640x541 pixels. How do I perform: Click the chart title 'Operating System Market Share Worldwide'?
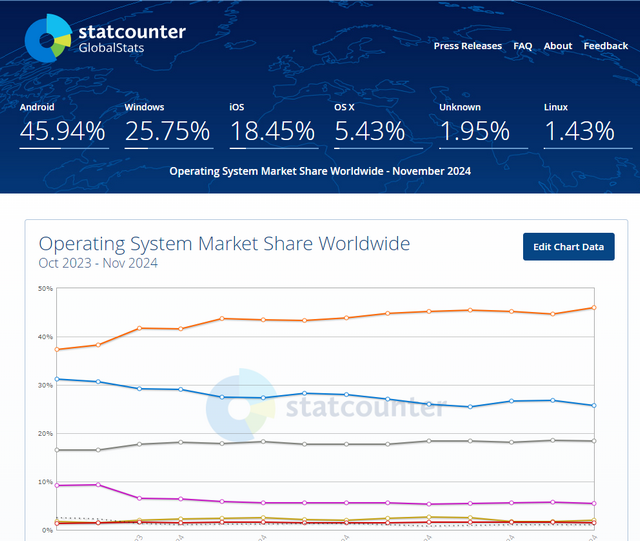[224, 244]
